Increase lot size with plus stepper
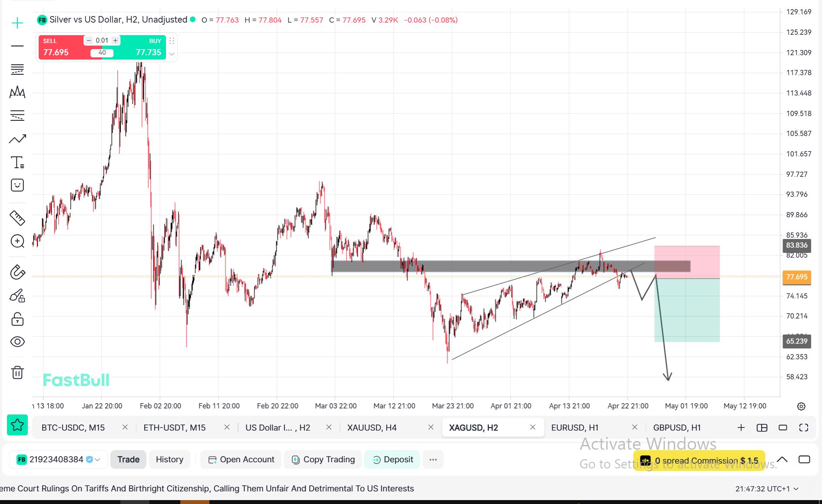 click(115, 40)
